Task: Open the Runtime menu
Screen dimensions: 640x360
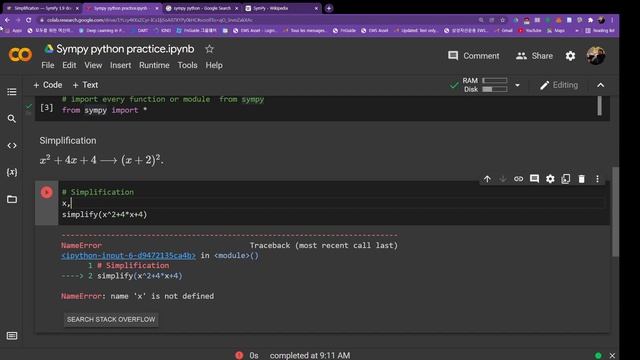Action: tap(154, 65)
